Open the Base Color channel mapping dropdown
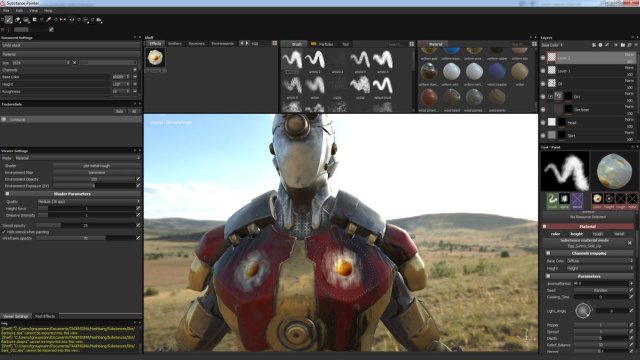The image size is (640, 360). (x=599, y=260)
